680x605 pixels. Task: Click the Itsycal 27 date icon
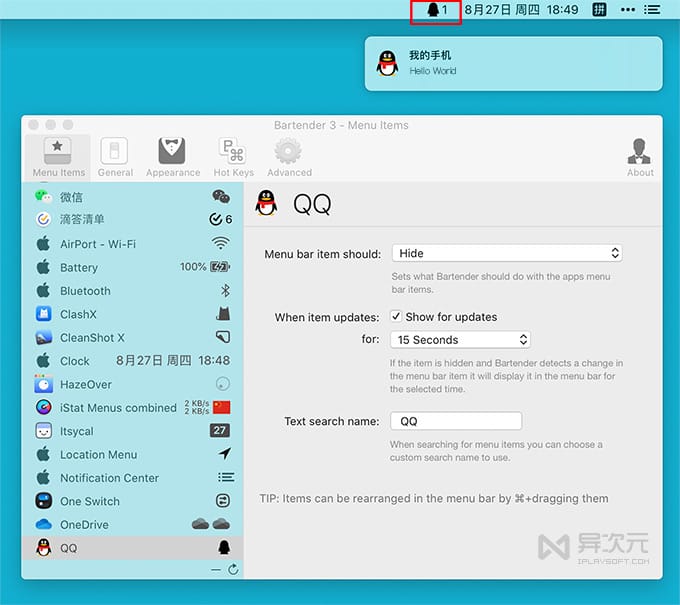220,430
